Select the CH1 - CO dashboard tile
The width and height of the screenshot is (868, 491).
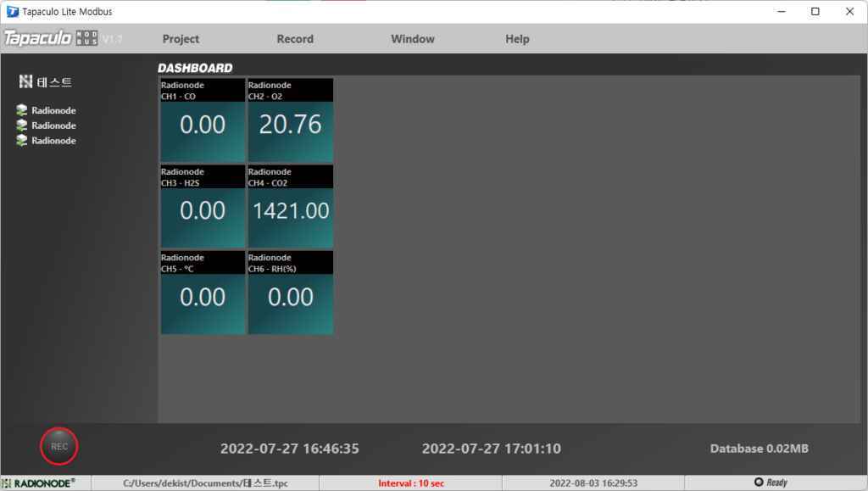(203, 120)
